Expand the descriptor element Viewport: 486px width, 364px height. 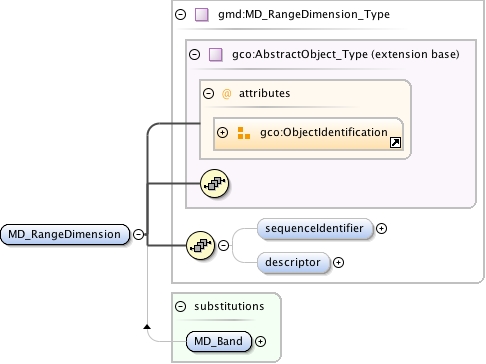pos(338,263)
